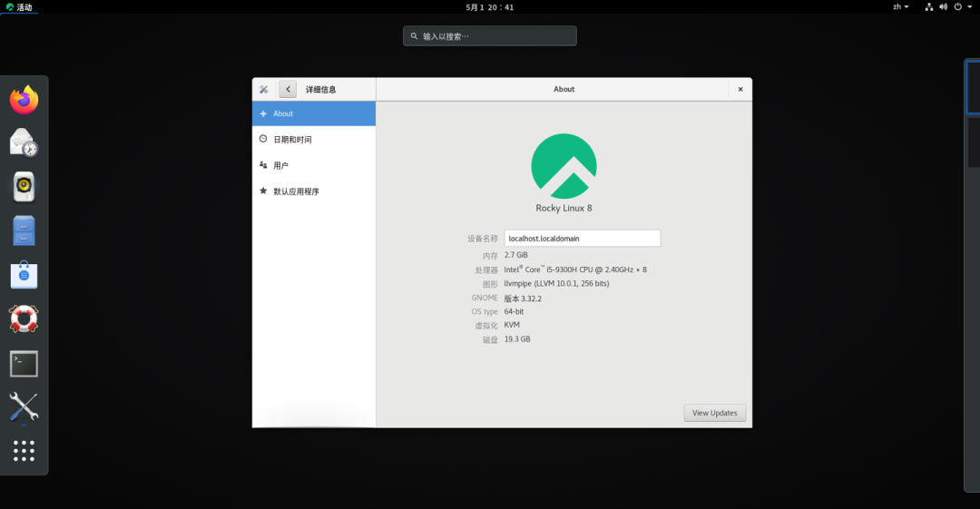Click the Rocky Linux 8 label

[x=563, y=209]
